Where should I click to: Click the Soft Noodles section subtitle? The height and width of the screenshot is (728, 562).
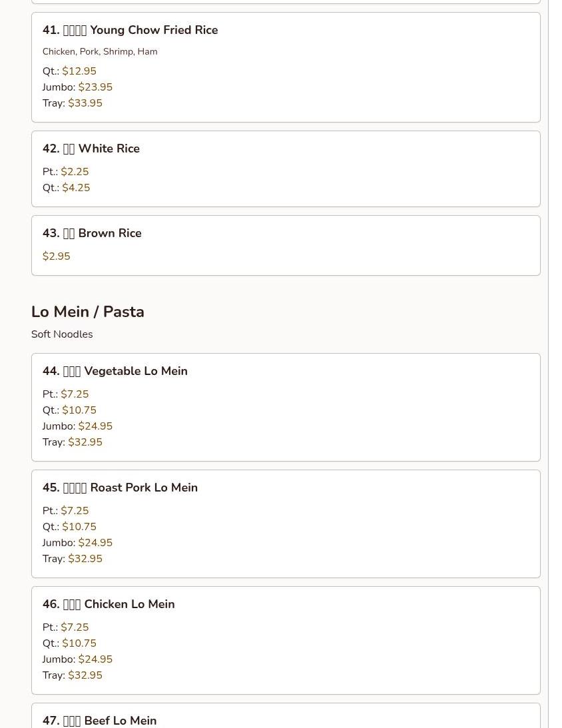(x=62, y=334)
